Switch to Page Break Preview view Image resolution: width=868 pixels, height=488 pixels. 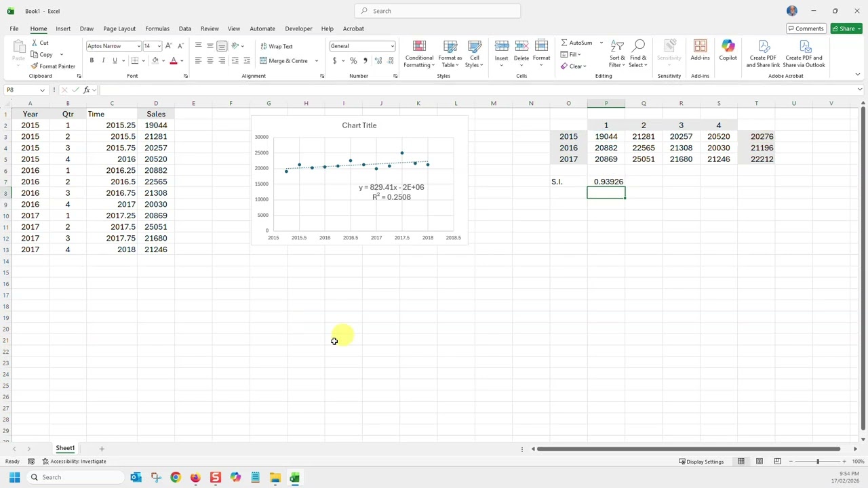pyautogui.click(x=778, y=462)
